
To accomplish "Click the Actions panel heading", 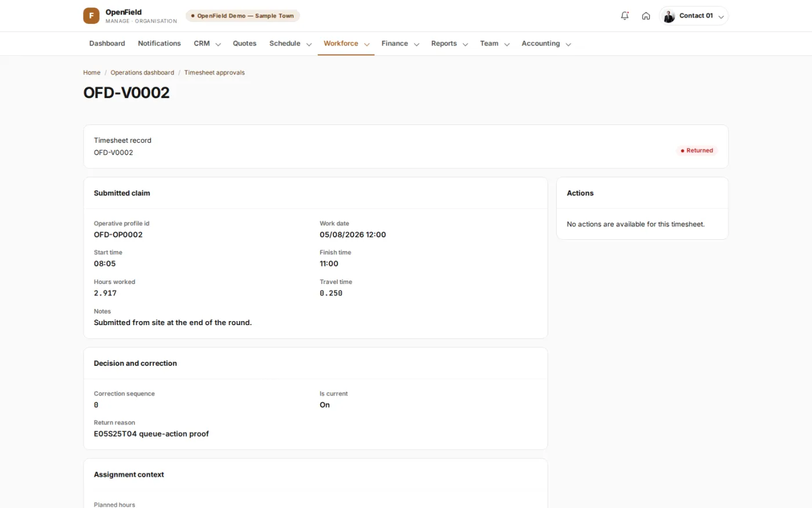I will tap(580, 193).
